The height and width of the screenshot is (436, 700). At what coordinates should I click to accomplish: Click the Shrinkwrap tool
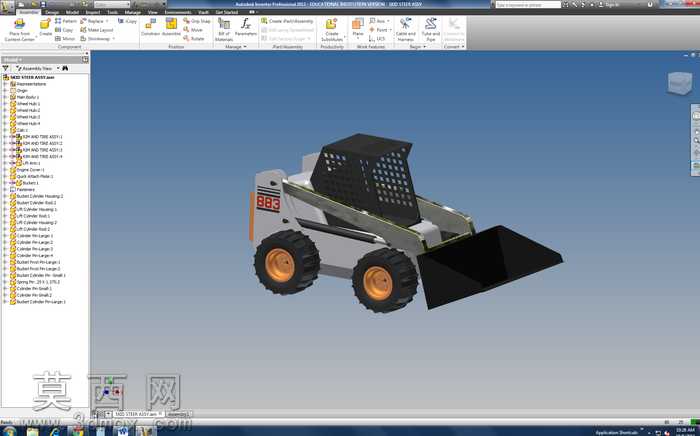pos(97,39)
